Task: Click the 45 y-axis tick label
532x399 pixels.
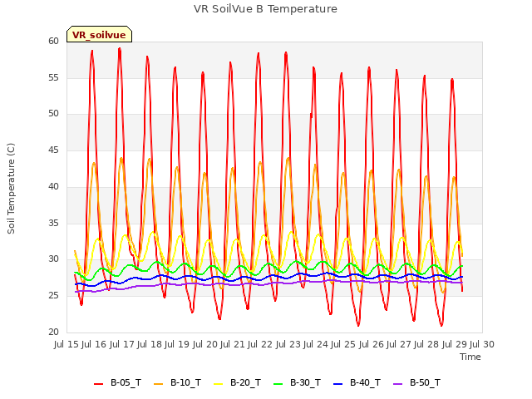Action: click(x=53, y=150)
